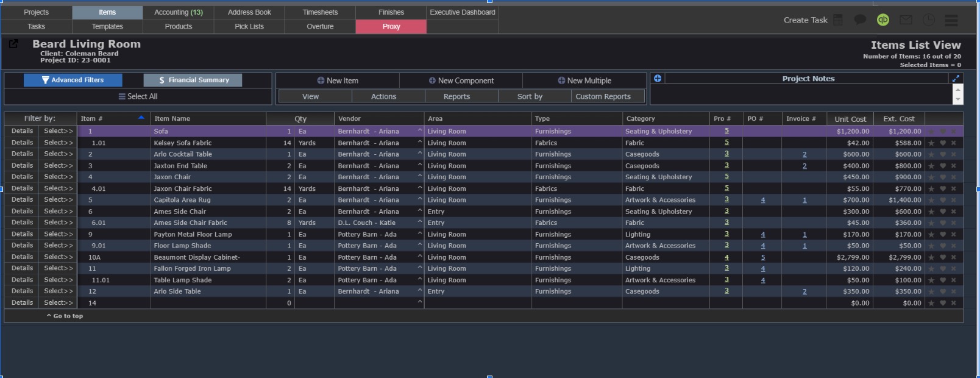Expand the Project Notes panel with arrow icon
980x378 pixels.
coord(956,78)
